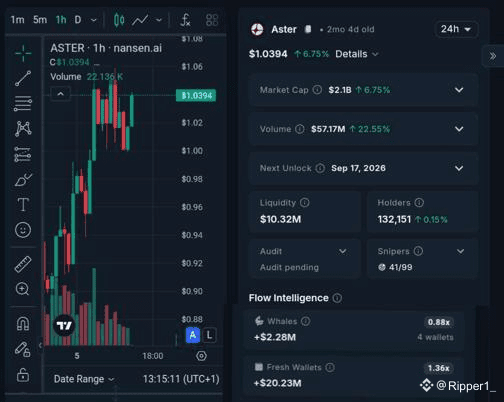Click the 0.88x whales multiplier badge
Viewport: 504px width, 402px height.
[x=439, y=322]
